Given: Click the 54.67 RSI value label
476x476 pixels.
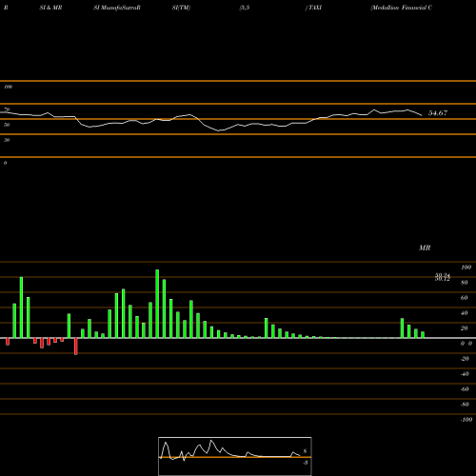Looking at the screenshot, I should click(438, 113).
